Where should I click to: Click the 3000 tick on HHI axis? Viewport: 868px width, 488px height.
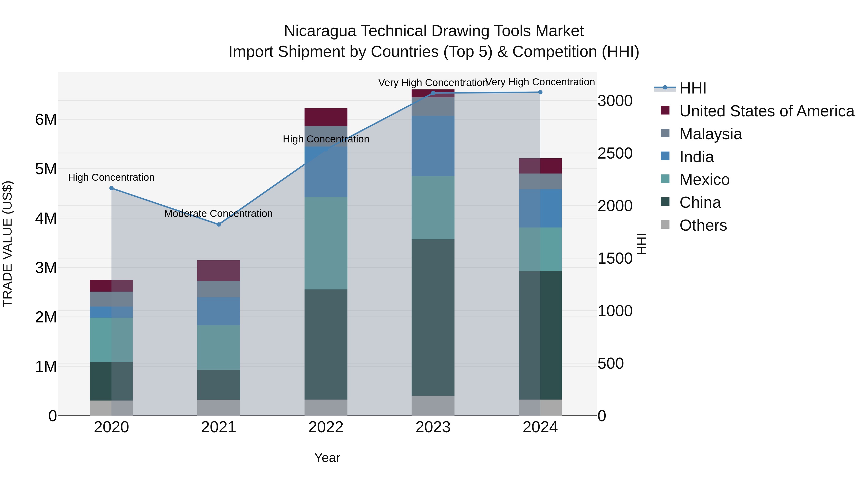615,101
